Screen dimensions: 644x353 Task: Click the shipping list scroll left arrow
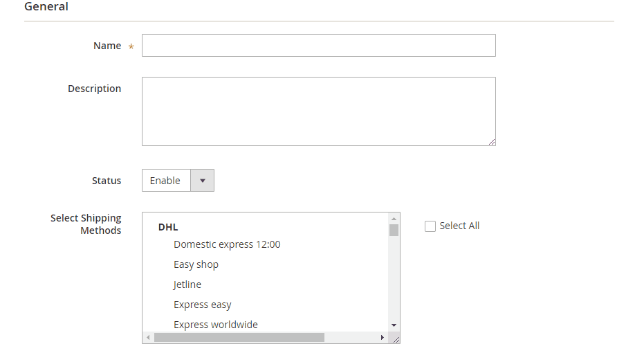click(148, 338)
